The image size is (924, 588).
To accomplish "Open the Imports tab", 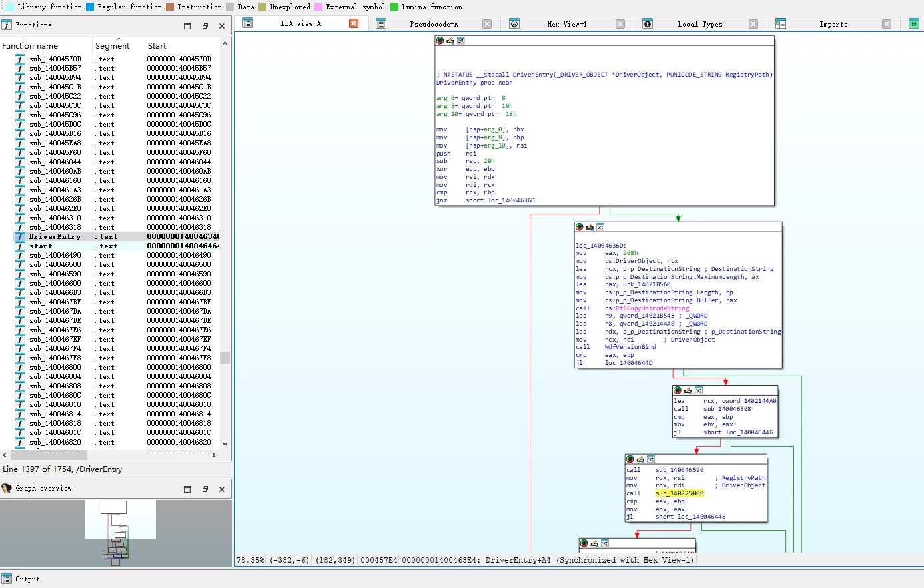I will pyautogui.click(x=833, y=24).
